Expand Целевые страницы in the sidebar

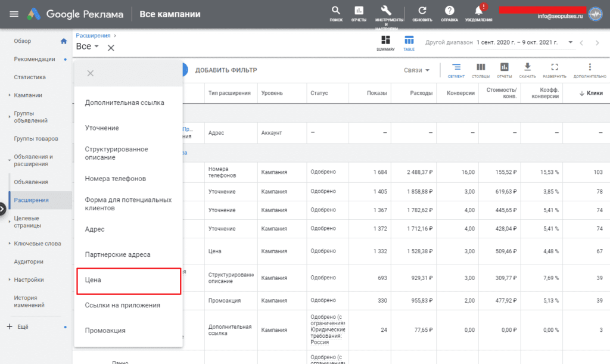pyautogui.click(x=10, y=222)
